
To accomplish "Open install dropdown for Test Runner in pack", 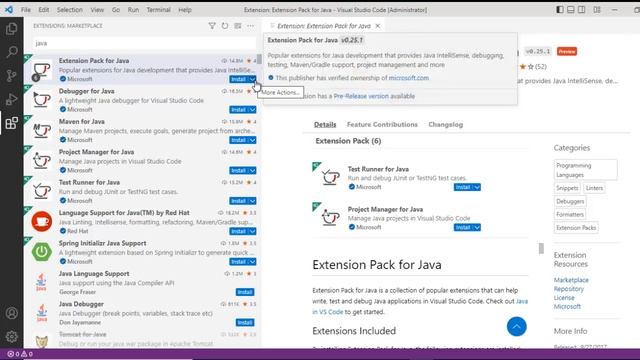I will [x=477, y=187].
